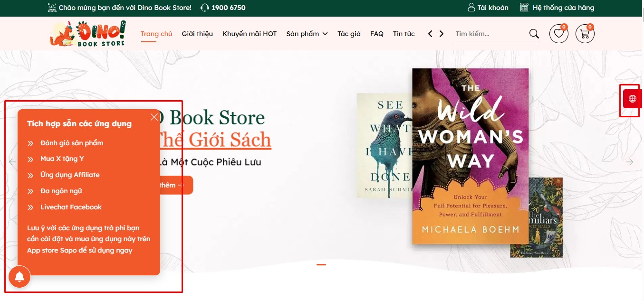Select Livechat Facebook in popup
The width and height of the screenshot is (644, 301).
tap(71, 207)
